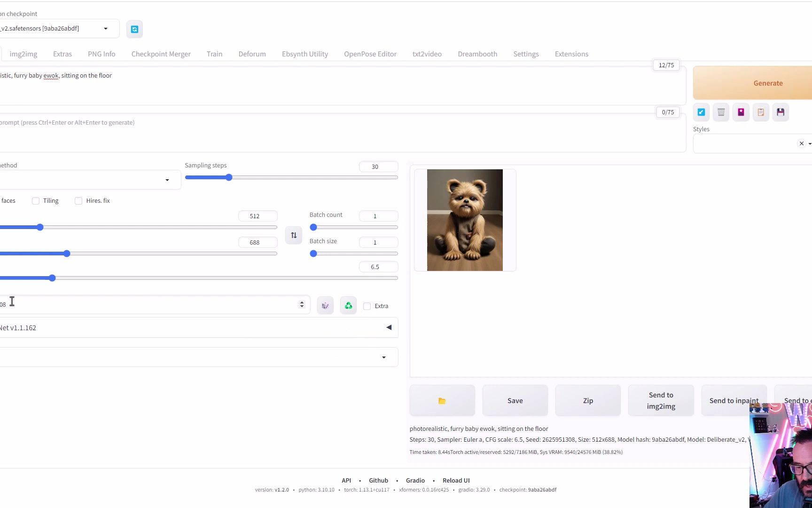Clear the Styles field with X
The width and height of the screenshot is (812, 508).
[x=802, y=143]
